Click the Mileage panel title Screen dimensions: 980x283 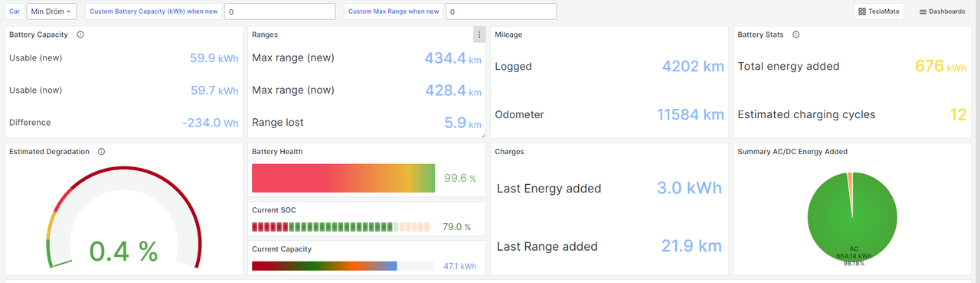(x=508, y=35)
